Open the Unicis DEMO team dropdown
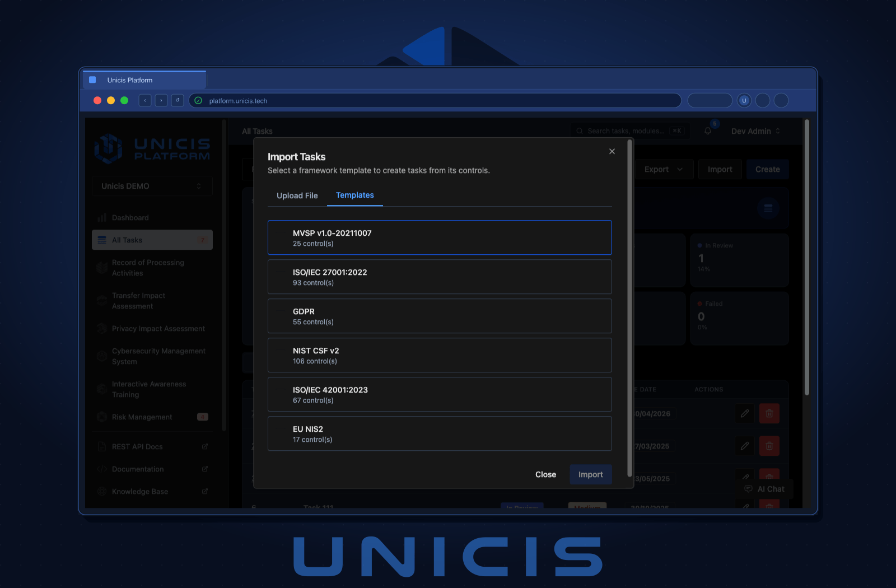Screen dimensions: 896x588 pos(152,186)
